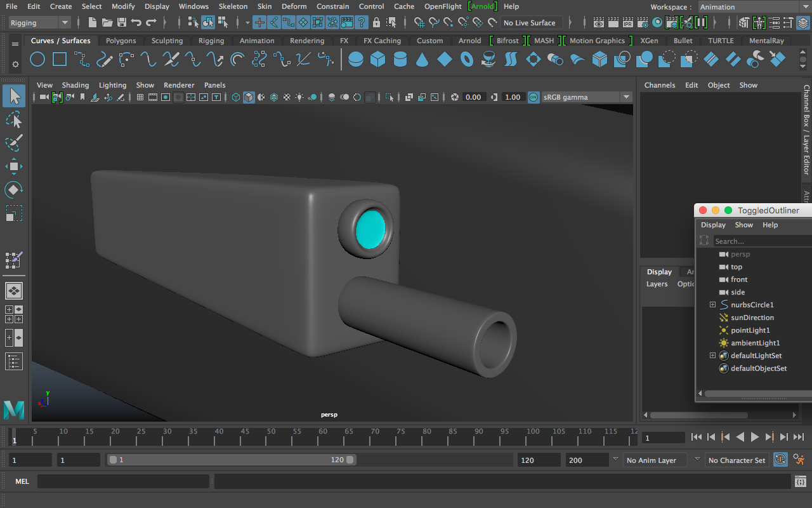Click the viewport gamma value 1.00 field
The image size is (812, 508).
tap(513, 97)
